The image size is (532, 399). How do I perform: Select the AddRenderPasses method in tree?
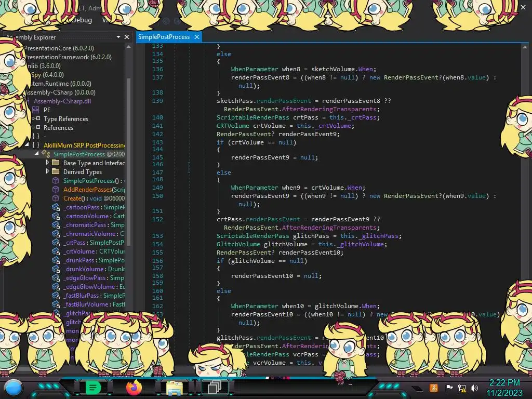tap(94, 189)
